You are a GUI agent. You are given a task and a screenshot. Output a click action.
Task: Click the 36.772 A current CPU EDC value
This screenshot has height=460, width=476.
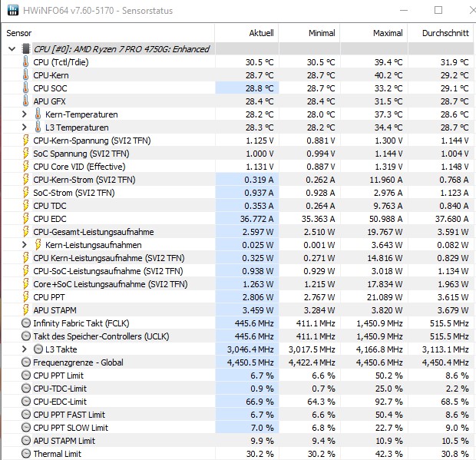pos(257,219)
